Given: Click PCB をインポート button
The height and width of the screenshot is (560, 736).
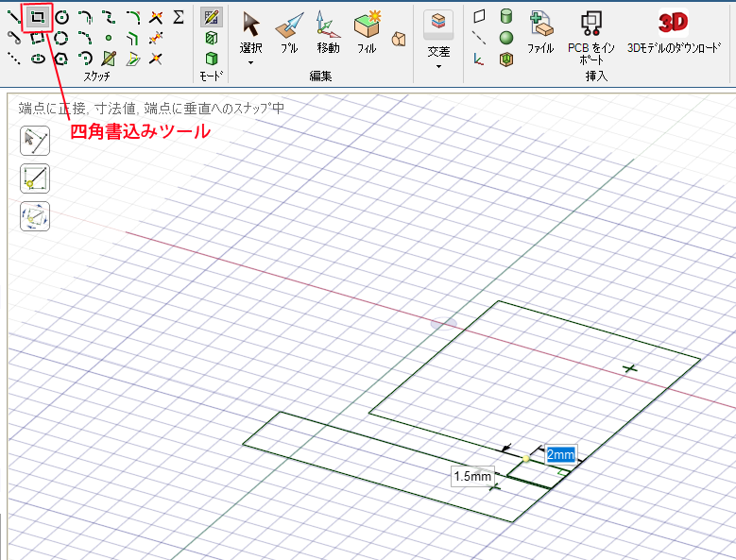Looking at the screenshot, I should pyautogui.click(x=591, y=38).
